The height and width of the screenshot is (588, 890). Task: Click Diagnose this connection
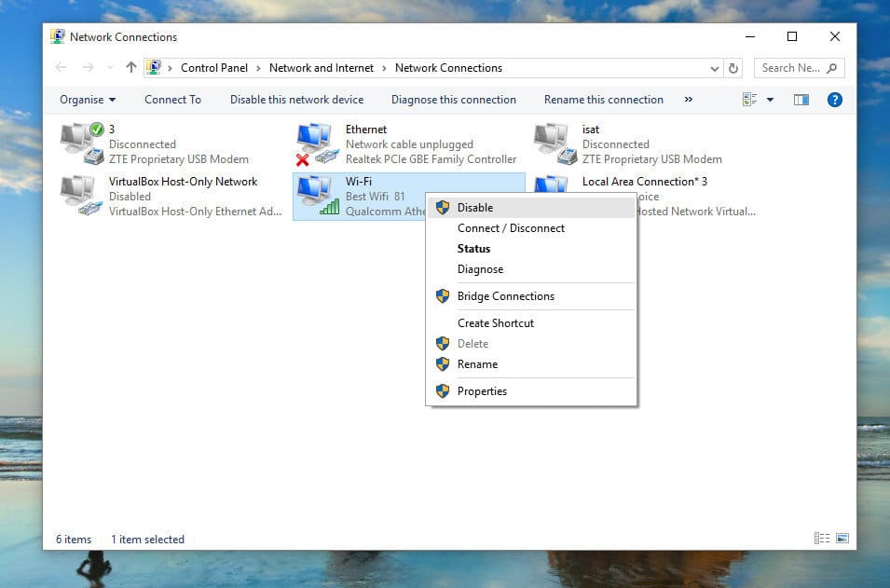click(x=454, y=100)
